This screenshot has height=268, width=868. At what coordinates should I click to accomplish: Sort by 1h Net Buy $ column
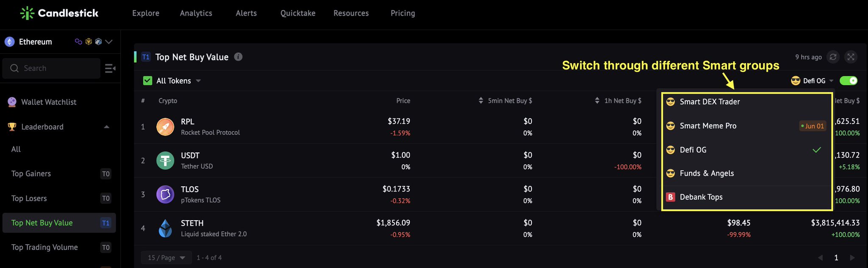pos(618,101)
